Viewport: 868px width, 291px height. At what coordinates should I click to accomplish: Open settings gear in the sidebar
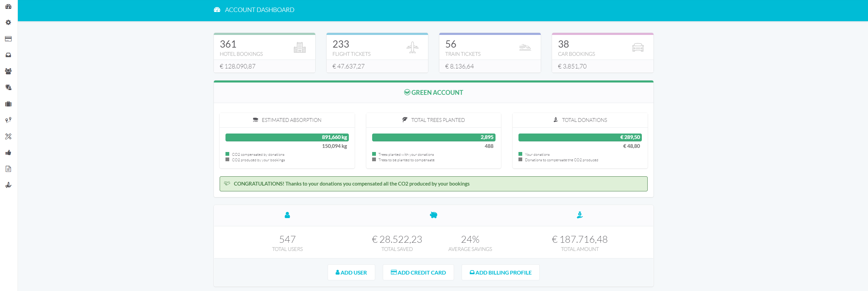[8, 23]
